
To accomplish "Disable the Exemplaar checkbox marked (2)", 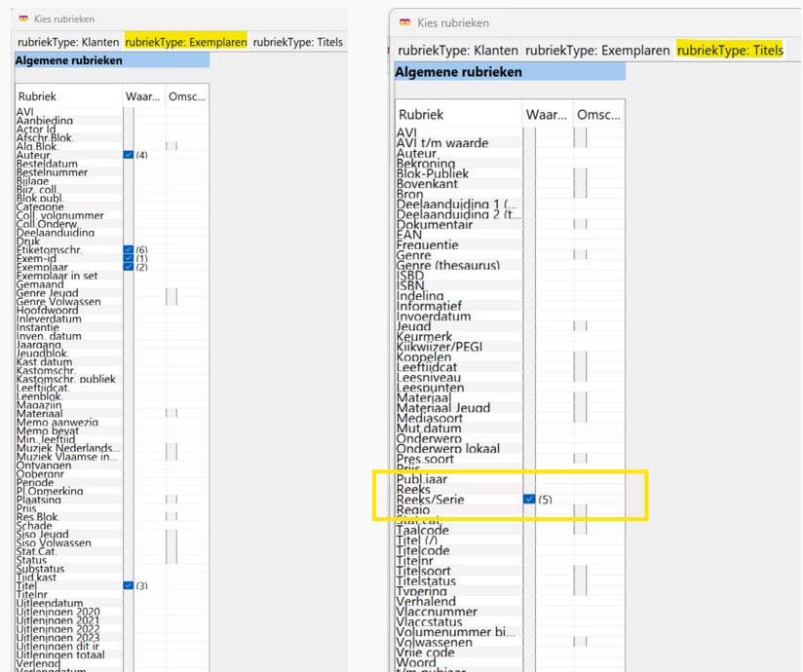I will coord(129,267).
